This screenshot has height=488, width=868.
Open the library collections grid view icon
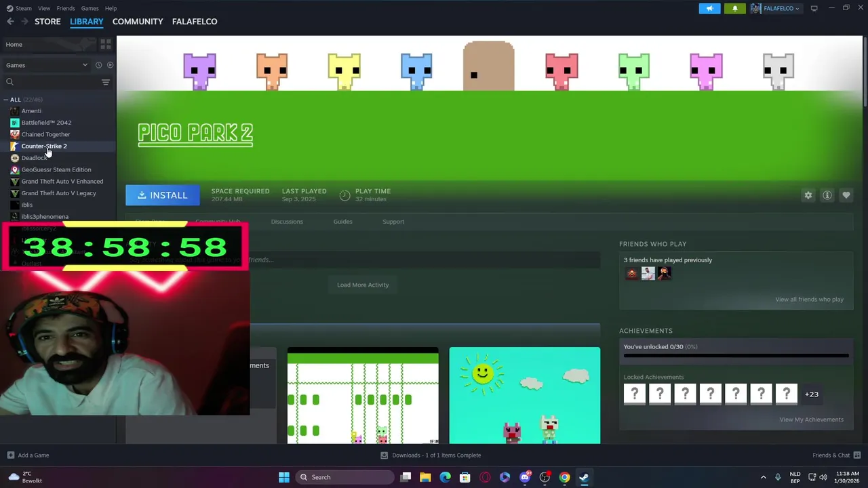105,44
